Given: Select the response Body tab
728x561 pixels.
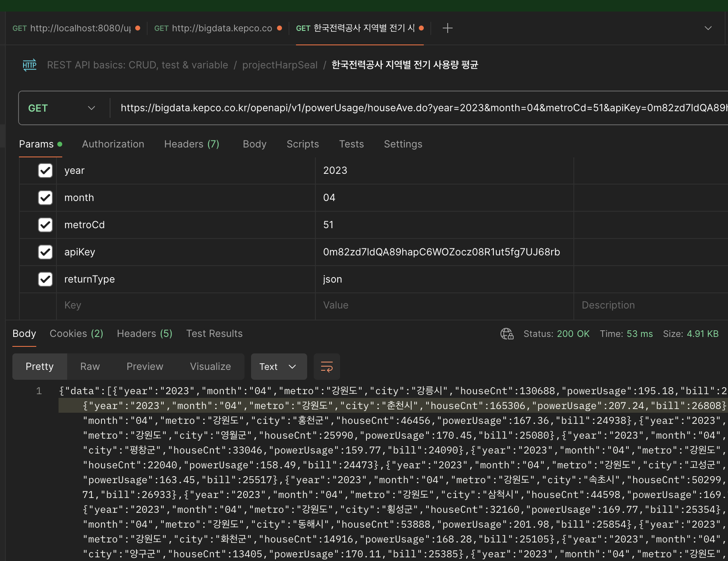Looking at the screenshot, I should [x=24, y=334].
